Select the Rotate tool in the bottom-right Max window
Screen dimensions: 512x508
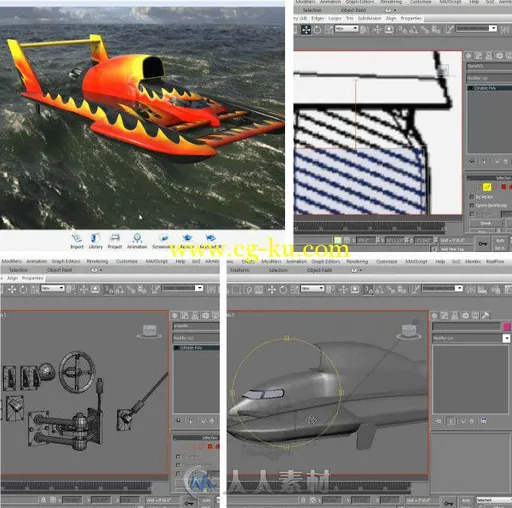point(283,290)
